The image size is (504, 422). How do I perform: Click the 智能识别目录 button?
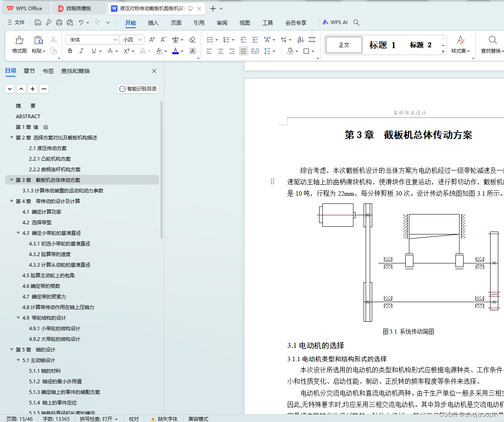click(138, 89)
